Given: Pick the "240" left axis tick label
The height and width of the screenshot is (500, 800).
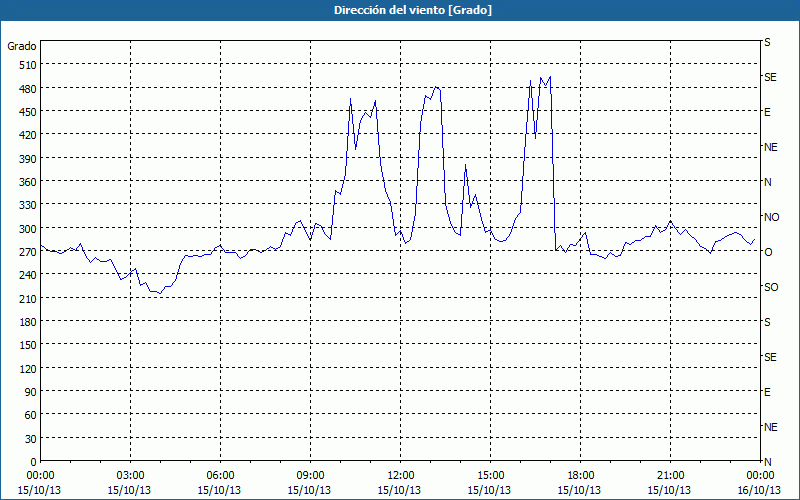Looking at the screenshot, I should click(x=28, y=276).
